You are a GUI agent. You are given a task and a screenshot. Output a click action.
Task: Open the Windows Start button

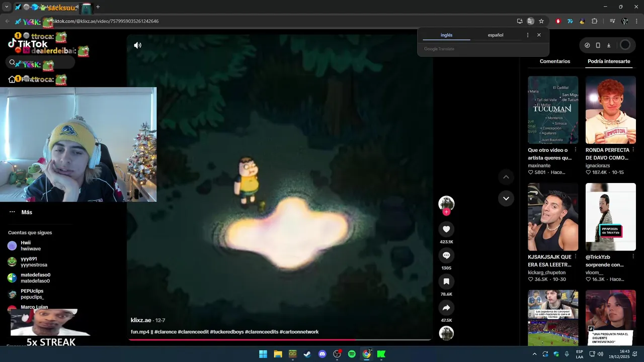263,354
